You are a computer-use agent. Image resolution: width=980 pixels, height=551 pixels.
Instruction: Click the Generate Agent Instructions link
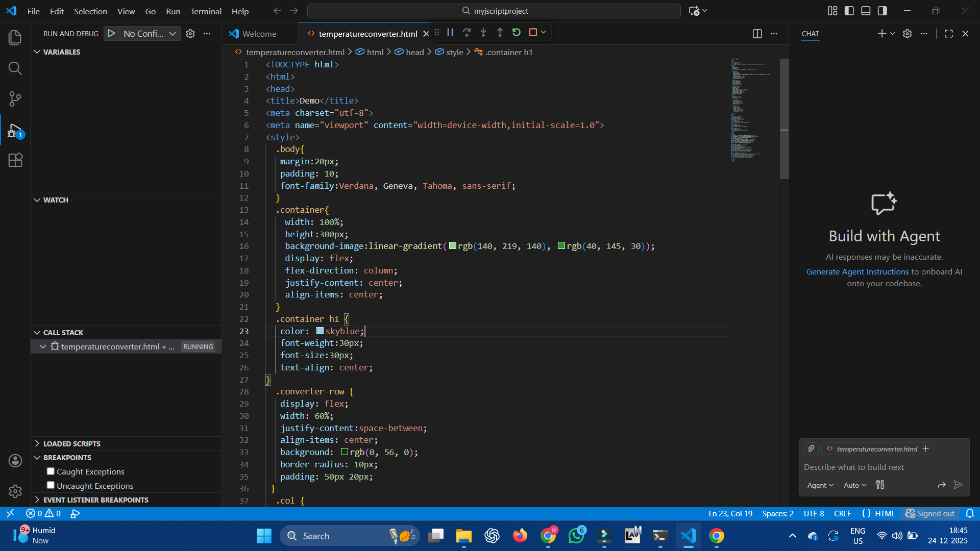click(857, 272)
